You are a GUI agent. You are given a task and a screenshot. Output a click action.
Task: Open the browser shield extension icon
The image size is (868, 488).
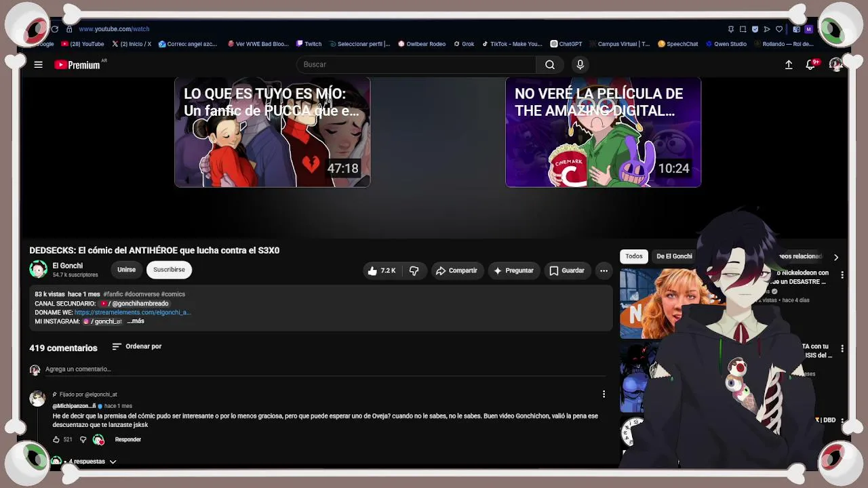pyautogui.click(x=755, y=29)
